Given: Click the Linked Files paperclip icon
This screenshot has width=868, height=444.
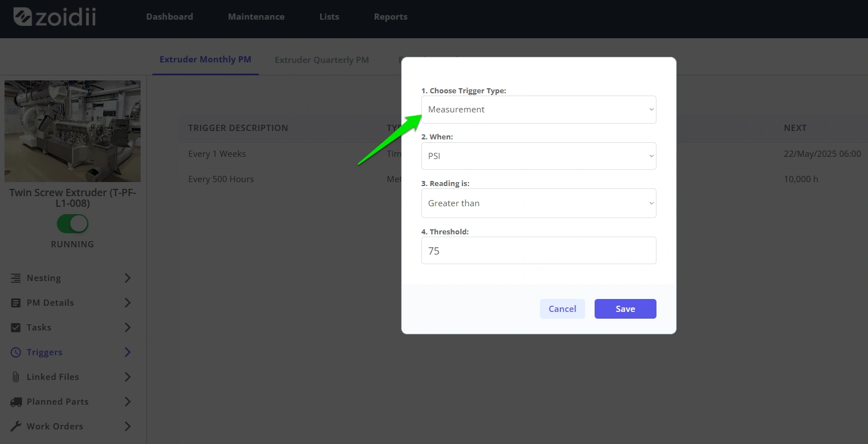Looking at the screenshot, I should point(16,377).
